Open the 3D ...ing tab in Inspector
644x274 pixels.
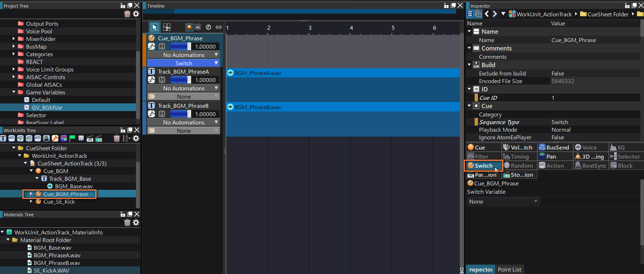(590, 156)
